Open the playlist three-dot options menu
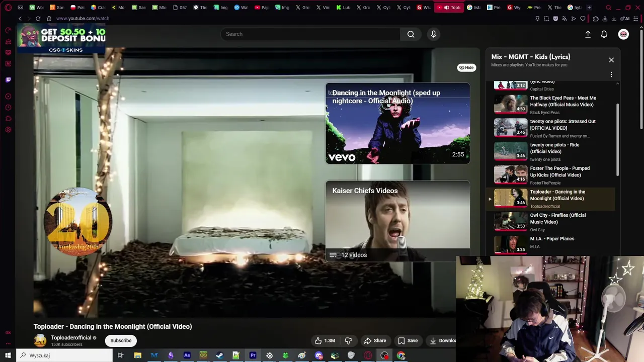The height and width of the screenshot is (362, 644). 611,74
